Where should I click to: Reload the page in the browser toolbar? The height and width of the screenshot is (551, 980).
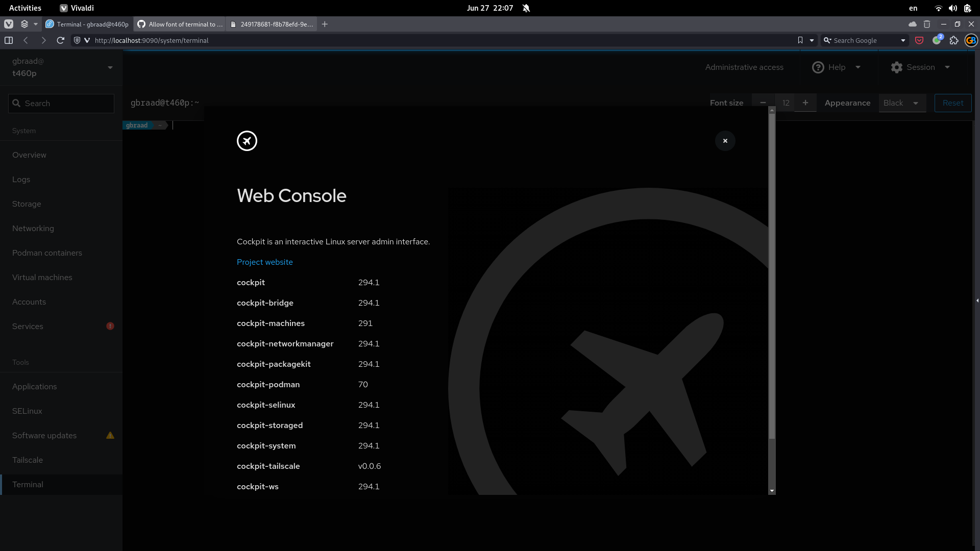click(60, 40)
